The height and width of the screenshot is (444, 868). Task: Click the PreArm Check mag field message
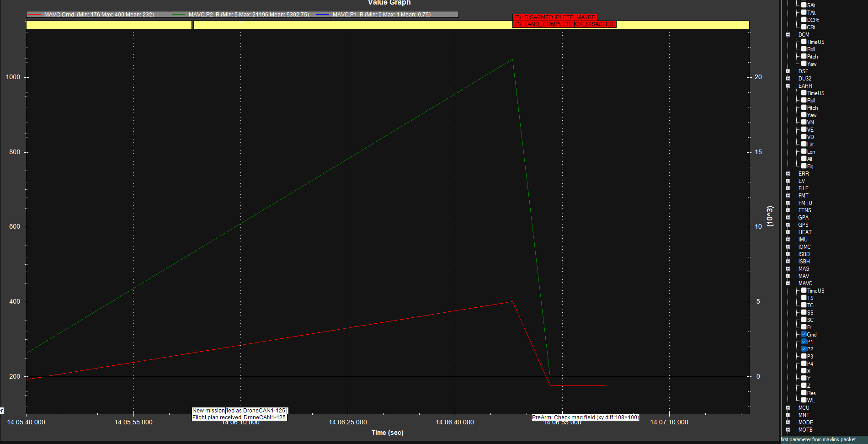(585, 417)
